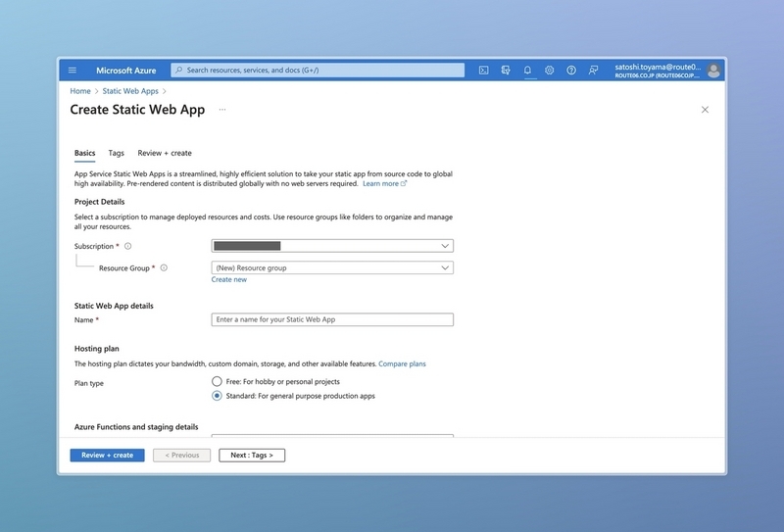Click the Azure search resources box

coord(318,70)
